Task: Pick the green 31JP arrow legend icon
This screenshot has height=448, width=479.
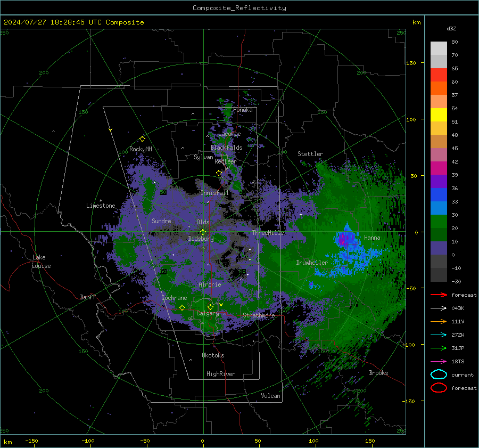Action: click(439, 348)
